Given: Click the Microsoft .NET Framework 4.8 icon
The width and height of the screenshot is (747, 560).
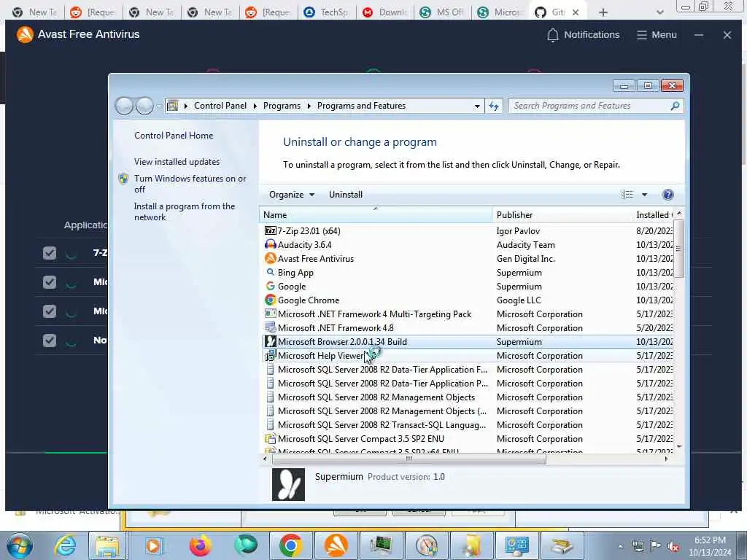Looking at the screenshot, I should pos(270,327).
